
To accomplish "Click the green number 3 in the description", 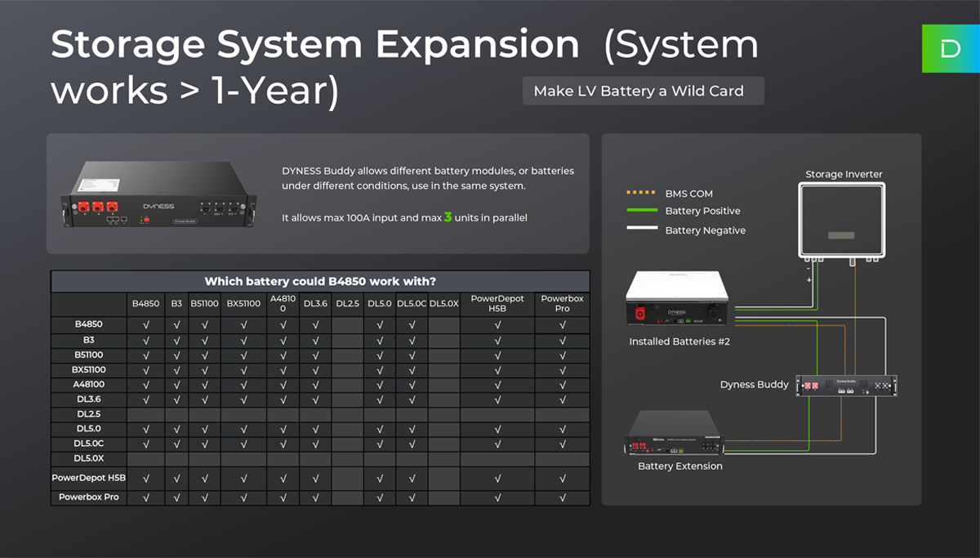I will coord(448,217).
